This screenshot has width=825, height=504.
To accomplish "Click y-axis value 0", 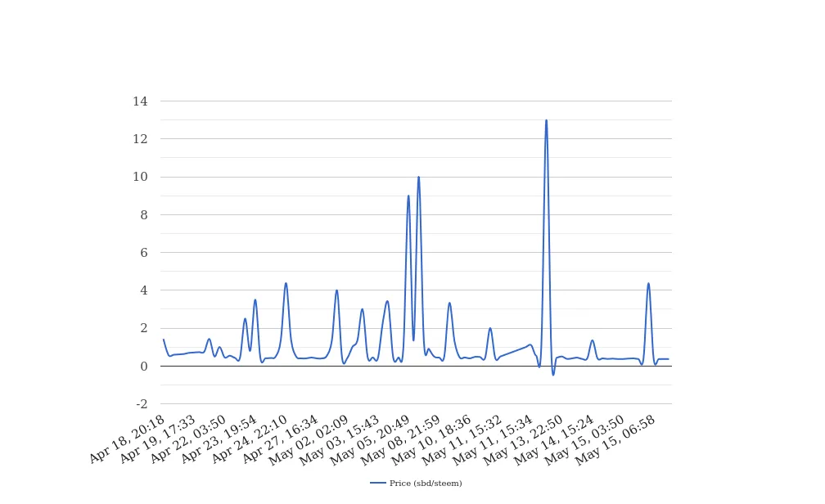I will tap(144, 367).
